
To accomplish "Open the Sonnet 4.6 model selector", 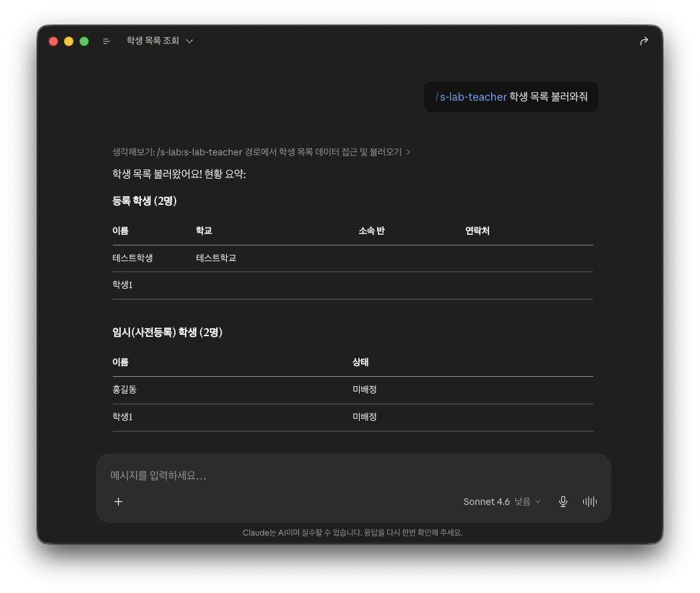I will point(502,502).
